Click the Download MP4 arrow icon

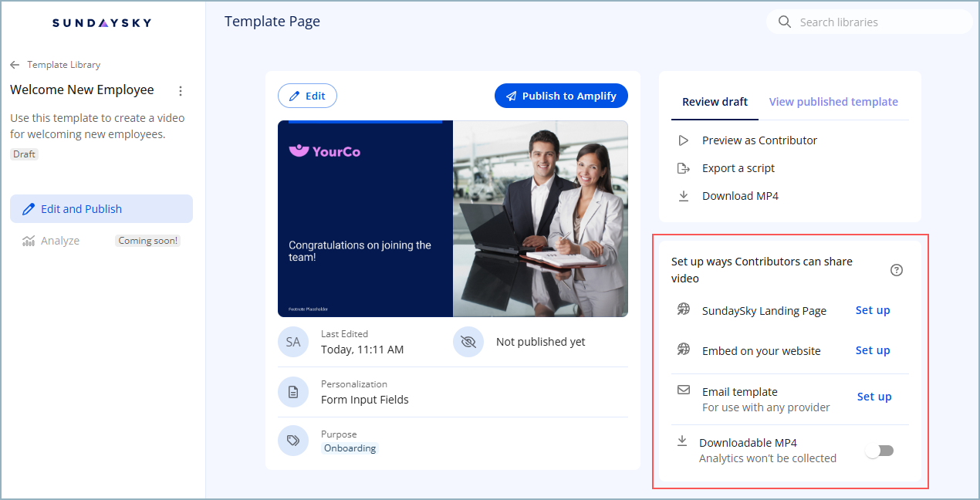[683, 196]
